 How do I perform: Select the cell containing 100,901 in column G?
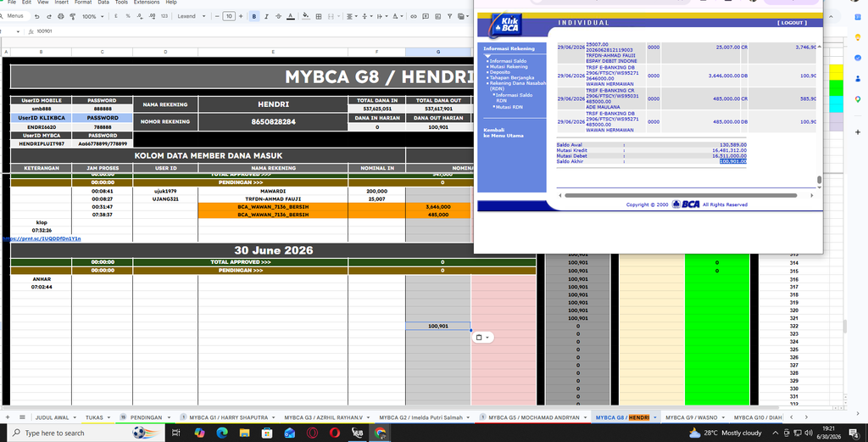tap(438, 327)
